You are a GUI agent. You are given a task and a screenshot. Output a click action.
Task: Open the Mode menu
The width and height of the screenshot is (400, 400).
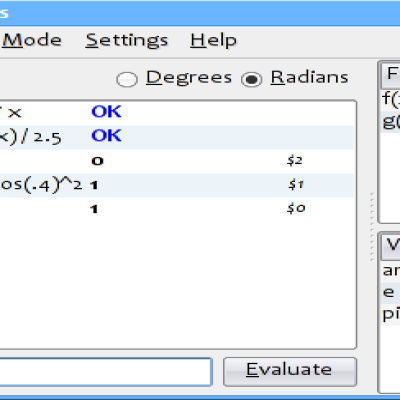[32, 40]
